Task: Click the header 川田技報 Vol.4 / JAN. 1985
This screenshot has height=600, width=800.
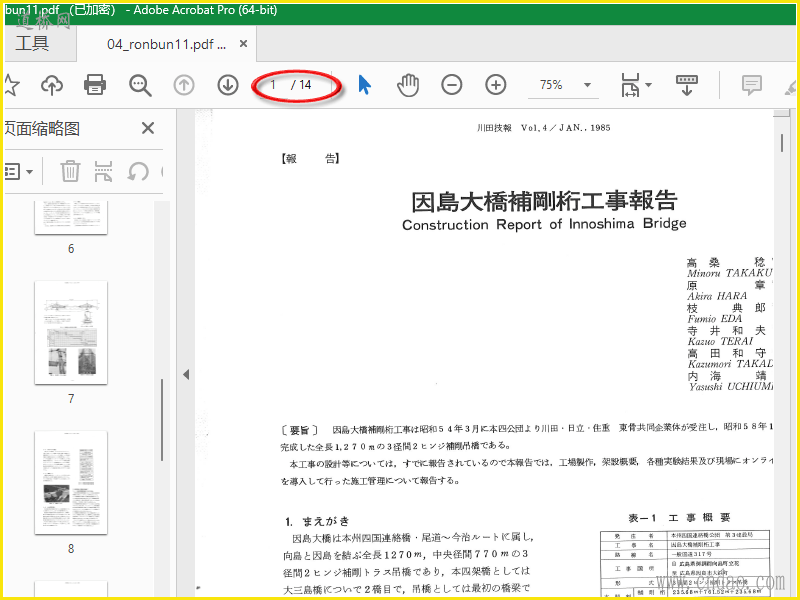Action: tap(543, 128)
